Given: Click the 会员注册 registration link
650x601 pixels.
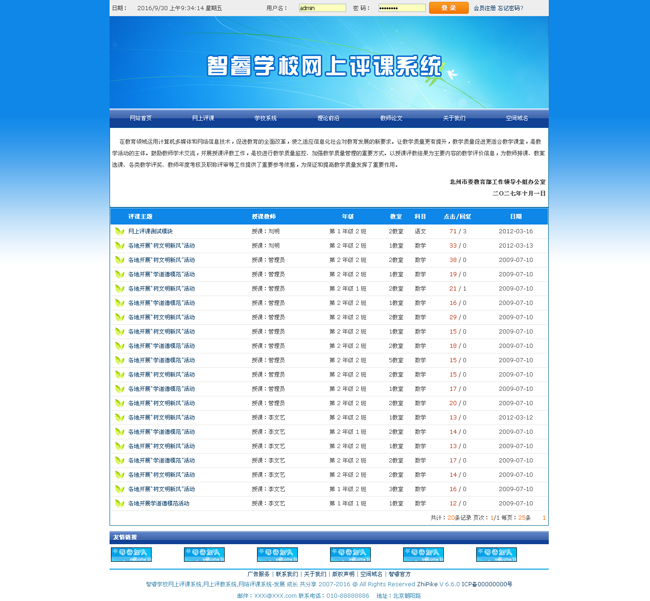Looking at the screenshot, I should [483, 8].
